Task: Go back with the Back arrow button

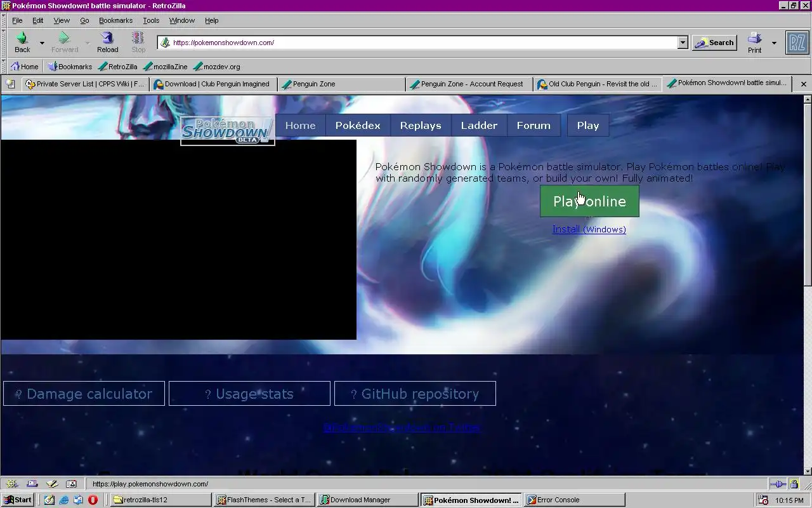Action: (22, 43)
